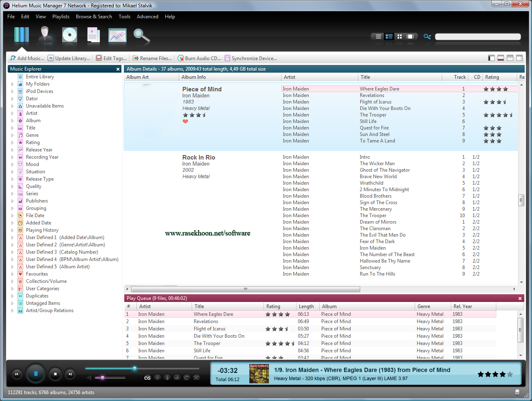The width and height of the screenshot is (532, 401).
Task: Open the statistics chart view icon
Action: pyautogui.click(x=117, y=36)
